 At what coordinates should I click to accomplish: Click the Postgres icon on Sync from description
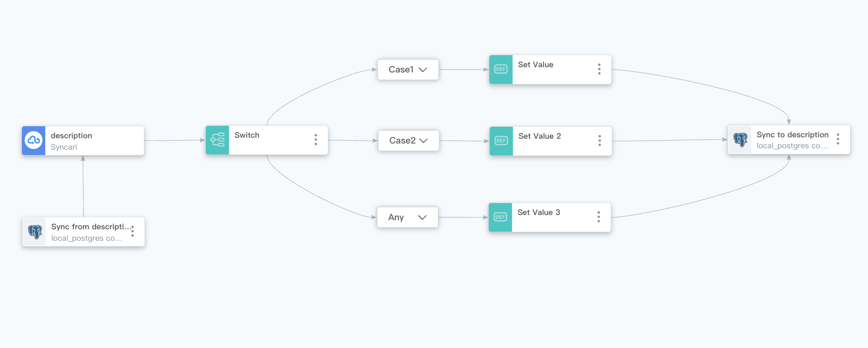point(35,232)
